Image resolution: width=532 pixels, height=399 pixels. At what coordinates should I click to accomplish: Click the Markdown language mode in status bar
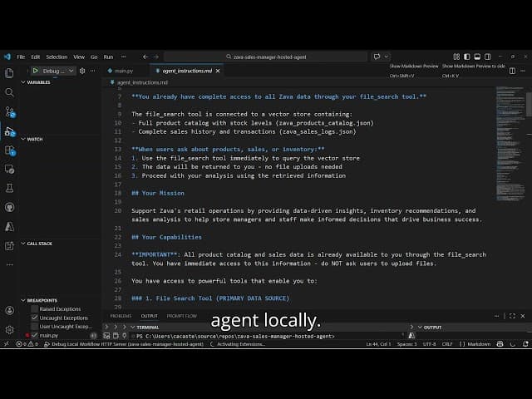[x=503, y=343]
